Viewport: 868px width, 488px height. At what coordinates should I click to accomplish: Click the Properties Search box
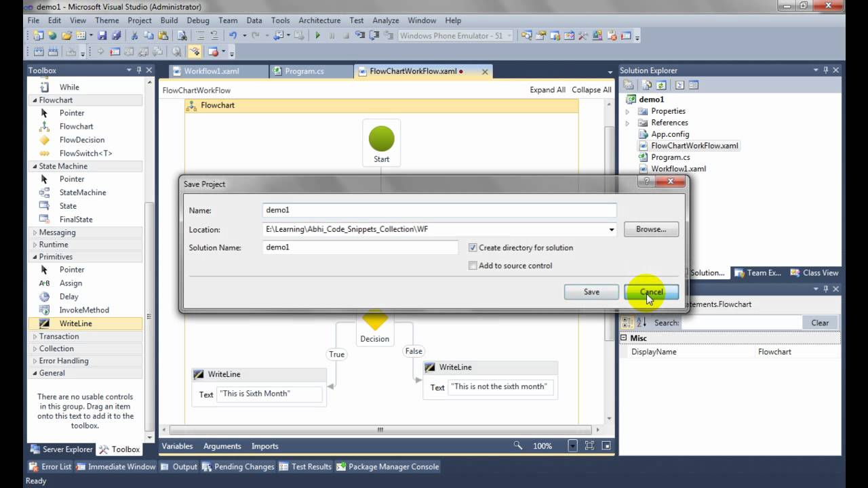tap(741, 323)
